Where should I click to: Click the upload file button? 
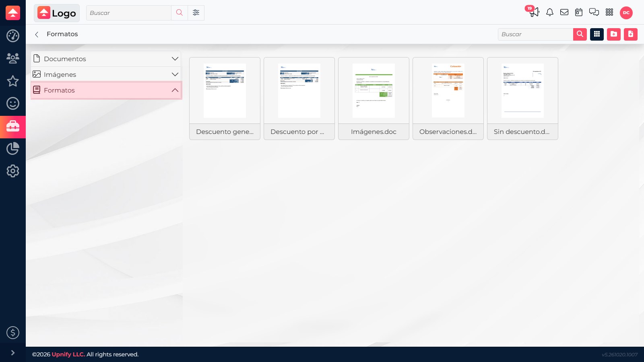pos(631,34)
